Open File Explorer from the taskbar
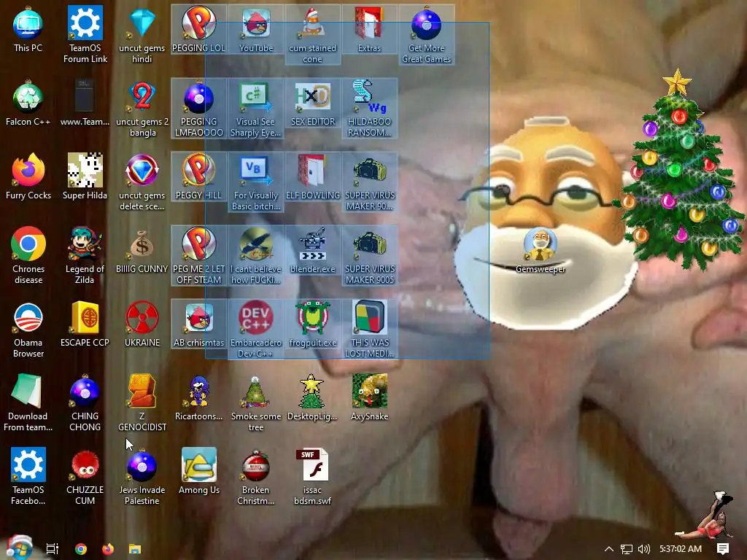 coord(135,549)
